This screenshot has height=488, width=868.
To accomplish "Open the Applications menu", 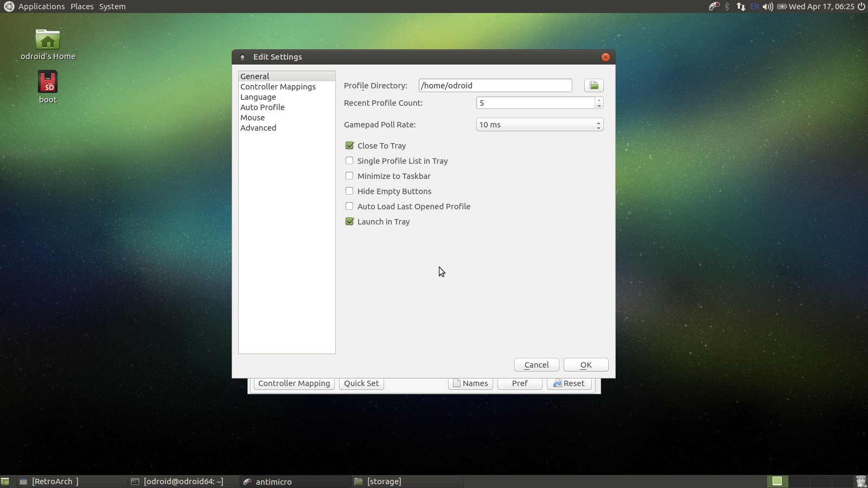I will (x=41, y=7).
